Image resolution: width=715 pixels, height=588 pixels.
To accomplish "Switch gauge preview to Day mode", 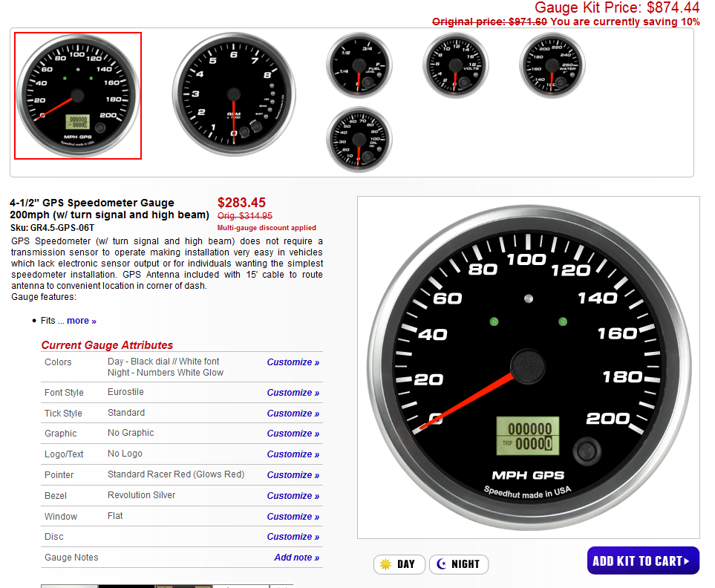I will [399, 564].
